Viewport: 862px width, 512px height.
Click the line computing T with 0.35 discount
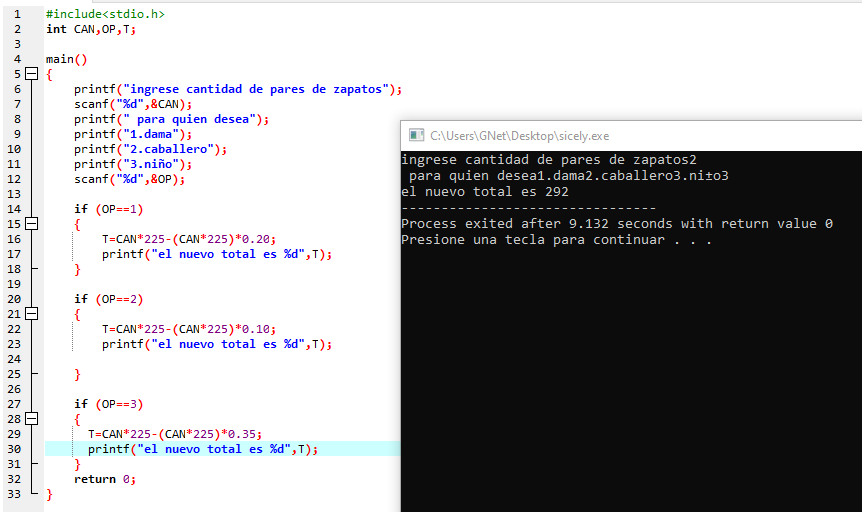pos(175,434)
